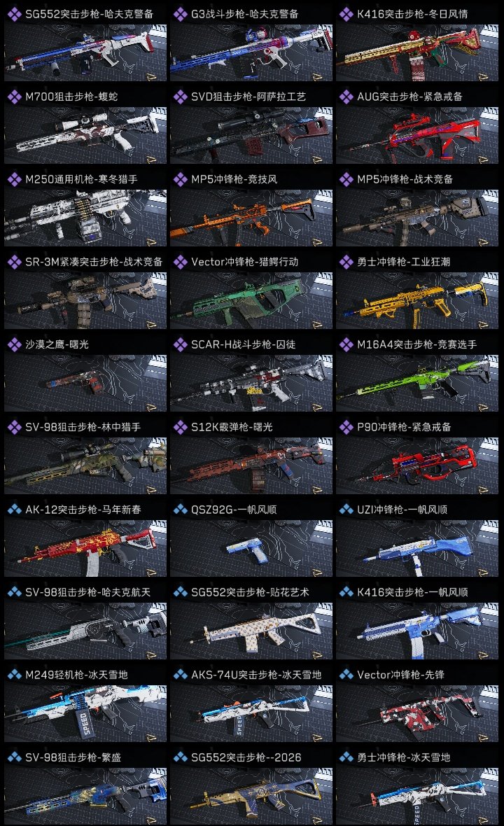Pick the red P90冲锋枪-紧急戒备 skin image
Viewport: 504px width, 826px height.
point(417,465)
